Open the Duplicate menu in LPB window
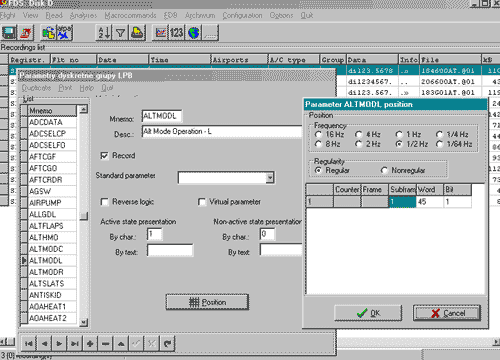 36,88
